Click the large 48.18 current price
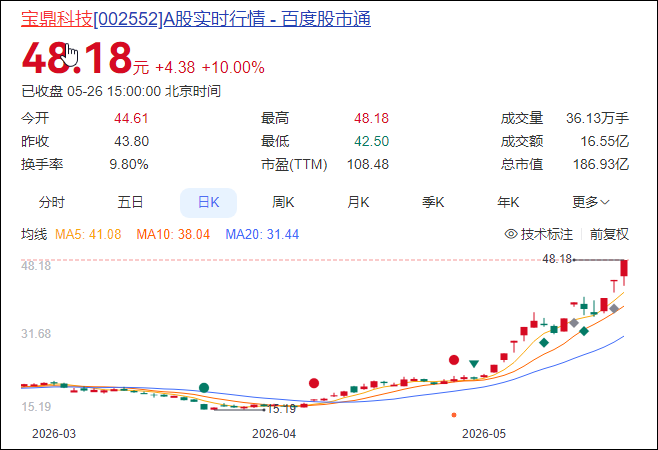Image resolution: width=658 pixels, height=450 pixels. point(77,58)
